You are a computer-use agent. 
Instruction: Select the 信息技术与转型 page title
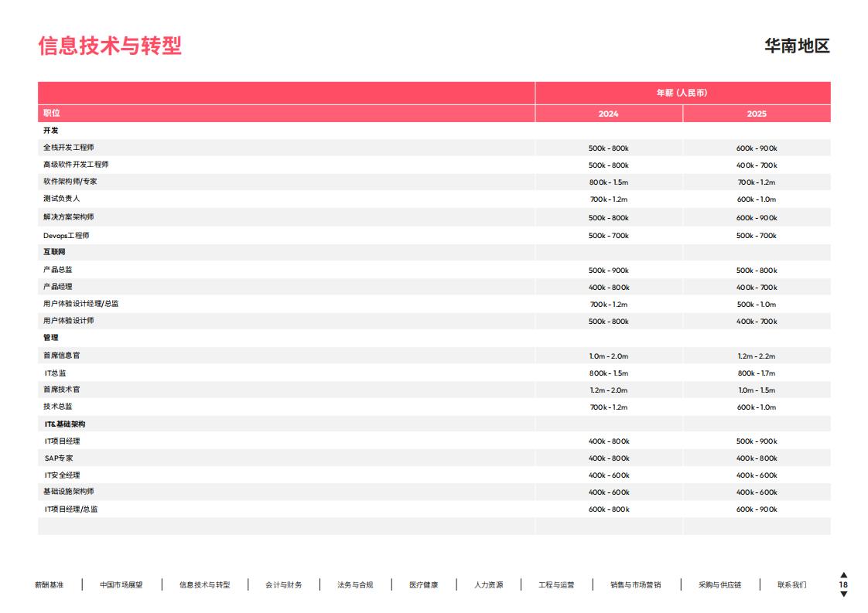[110, 46]
